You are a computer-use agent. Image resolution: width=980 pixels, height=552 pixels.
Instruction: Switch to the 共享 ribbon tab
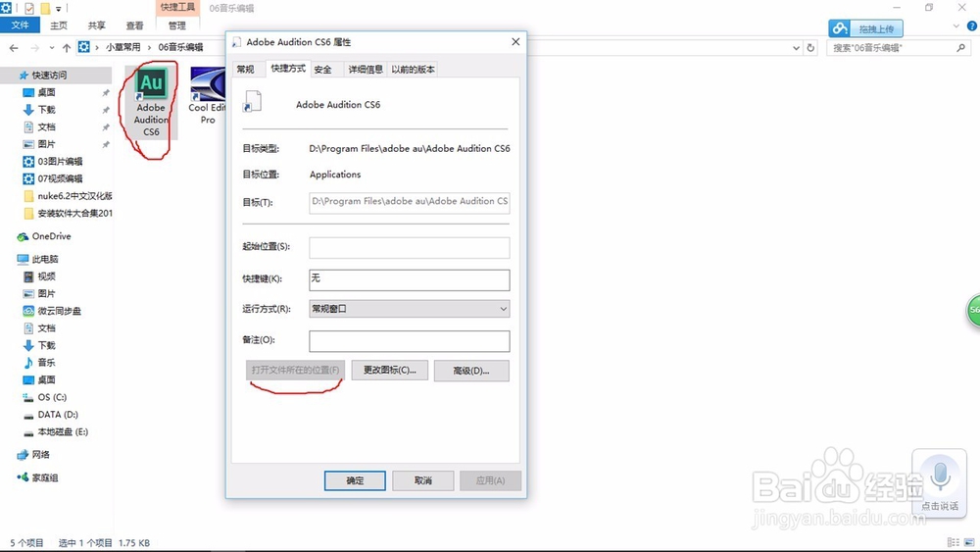point(96,25)
